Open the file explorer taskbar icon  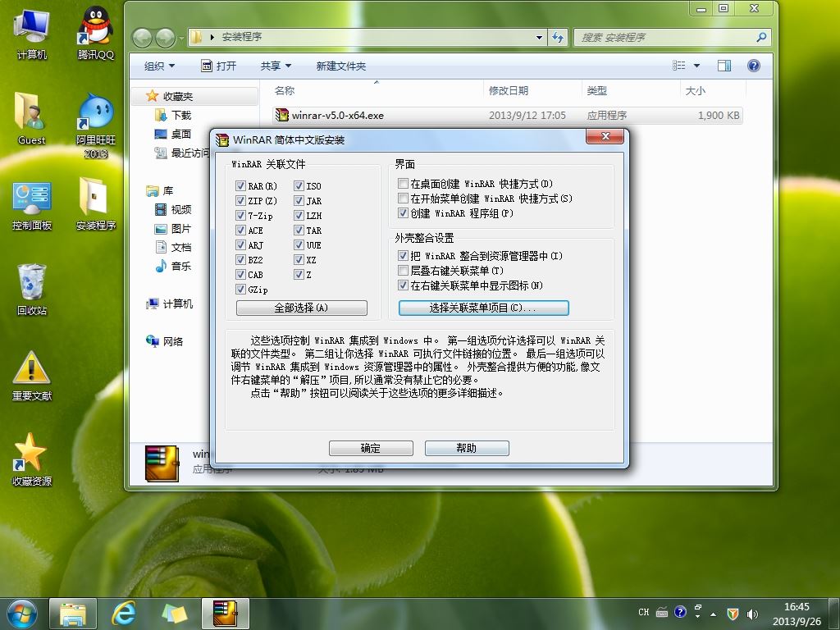(x=73, y=614)
